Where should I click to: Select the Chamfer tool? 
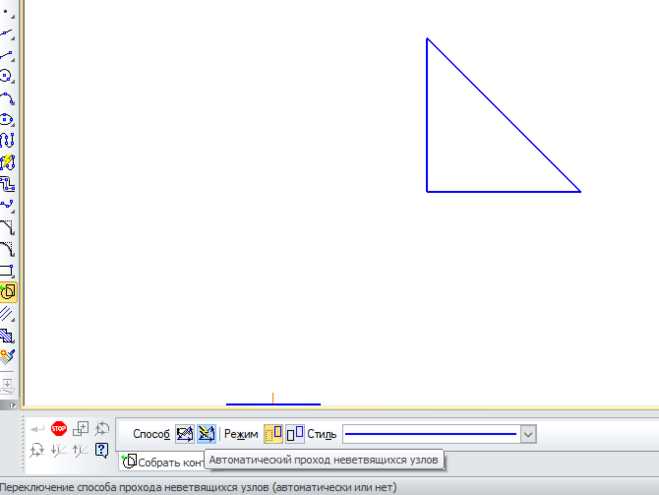pyautogui.click(x=7, y=227)
